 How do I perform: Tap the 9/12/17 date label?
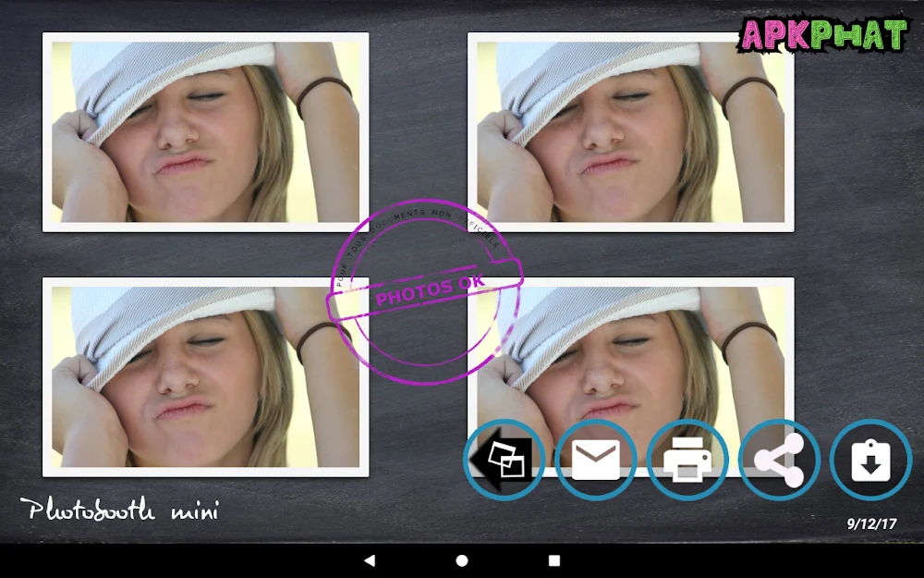(x=871, y=523)
